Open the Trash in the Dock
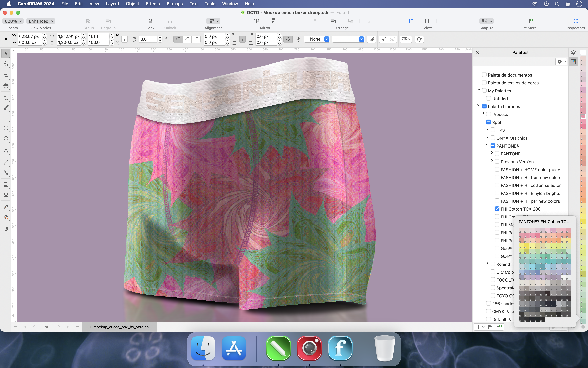The image size is (588, 368). [x=385, y=348]
